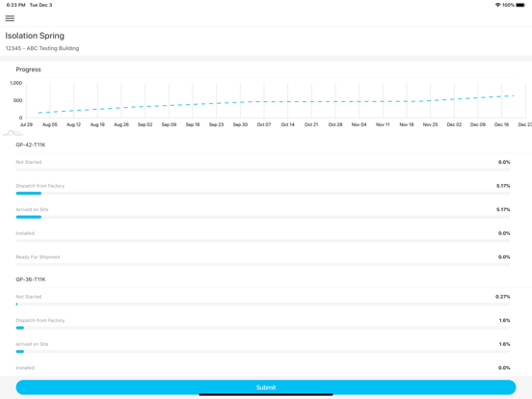Tap GP-36-T11K Not Started progress bar
Image resolution: width=532 pixels, height=399 pixels.
click(263, 304)
